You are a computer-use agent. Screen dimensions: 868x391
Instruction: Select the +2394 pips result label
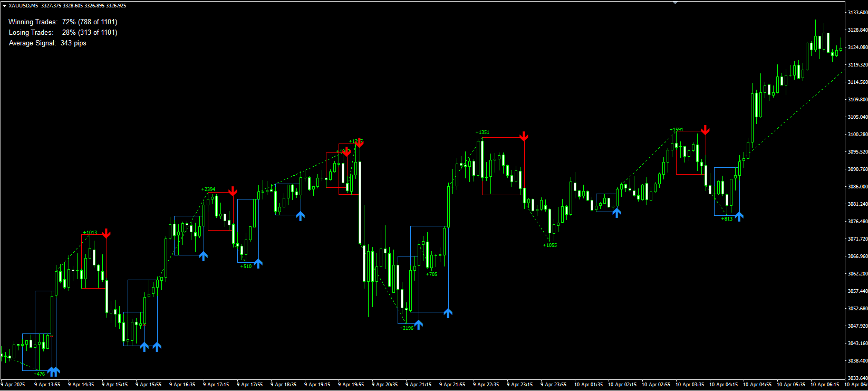point(208,189)
